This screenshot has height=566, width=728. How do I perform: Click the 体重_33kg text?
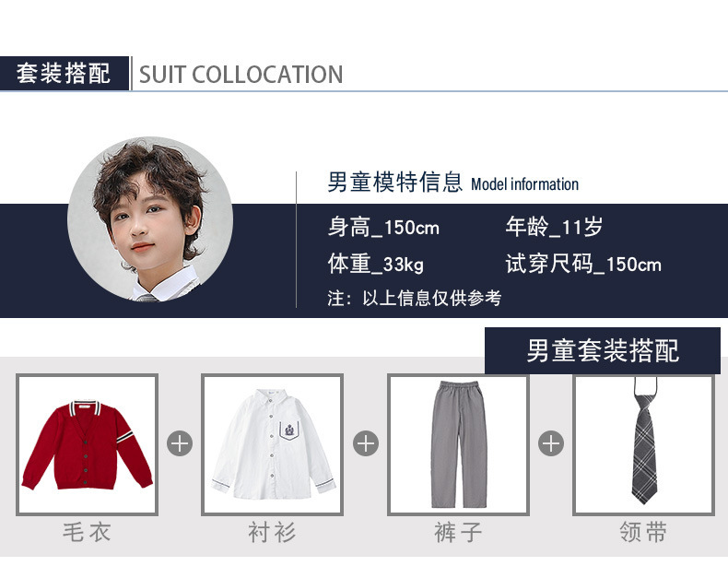[x=376, y=265]
